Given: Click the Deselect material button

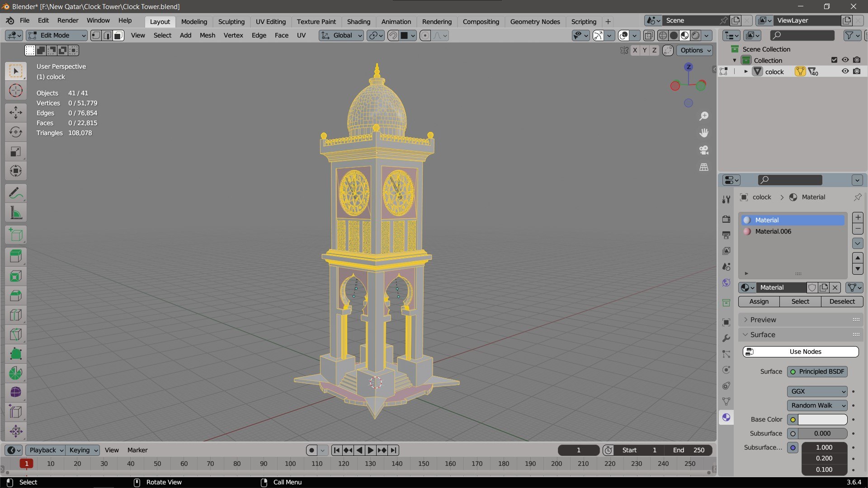Looking at the screenshot, I should [x=842, y=301].
